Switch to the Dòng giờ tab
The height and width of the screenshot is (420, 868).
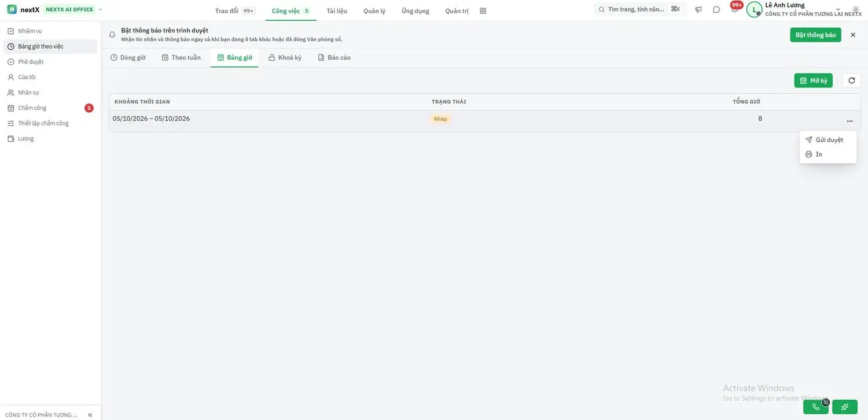128,58
